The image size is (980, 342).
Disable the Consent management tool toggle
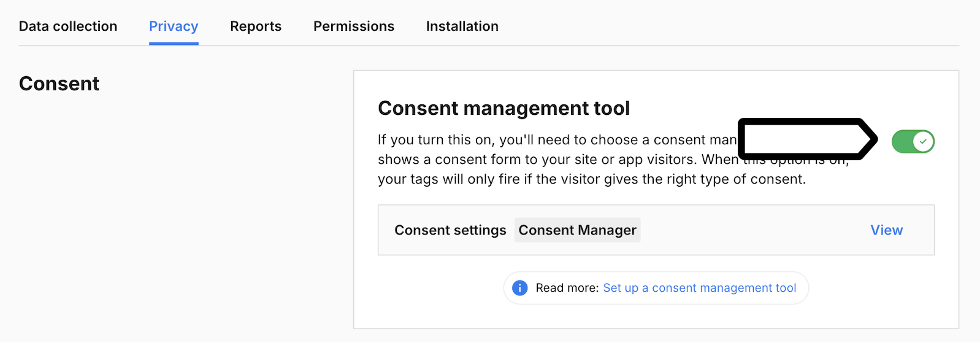(x=913, y=142)
